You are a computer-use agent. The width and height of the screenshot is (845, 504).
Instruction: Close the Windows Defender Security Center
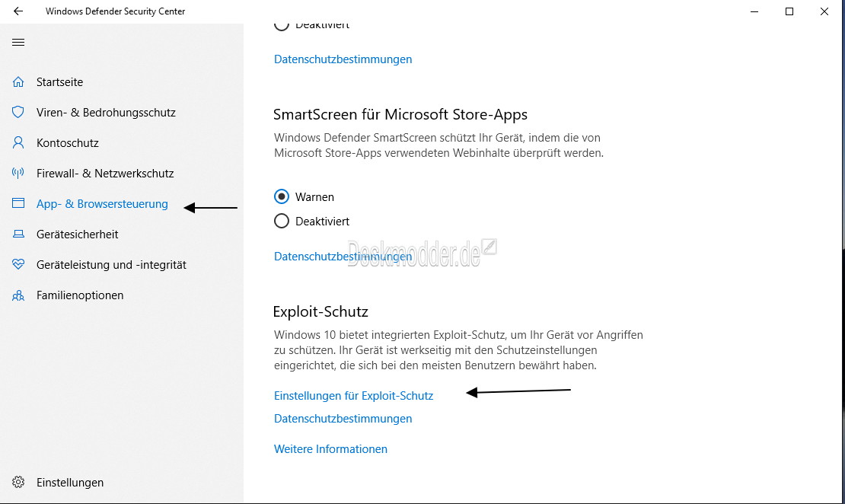[x=824, y=11]
